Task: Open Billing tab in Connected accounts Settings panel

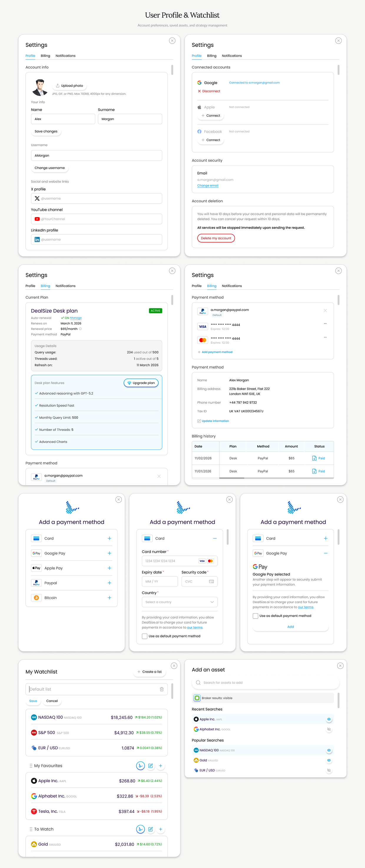Action: point(211,56)
